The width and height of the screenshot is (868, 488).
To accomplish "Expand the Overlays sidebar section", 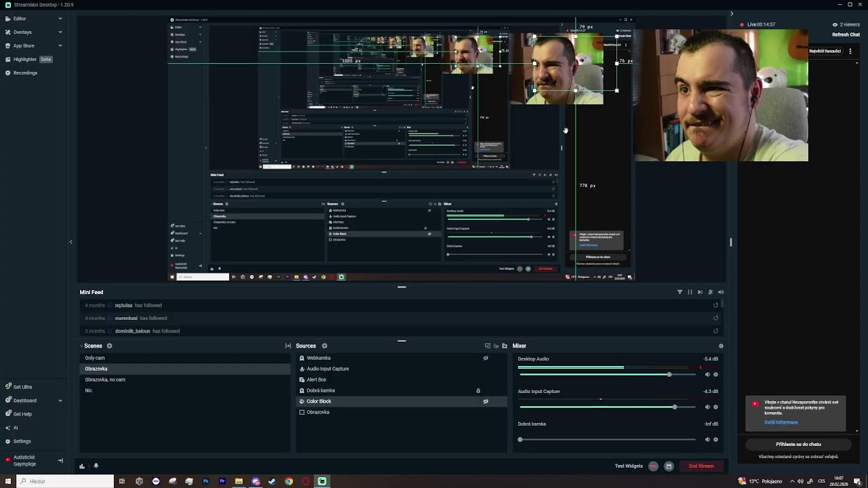I will pyautogui.click(x=60, y=33).
